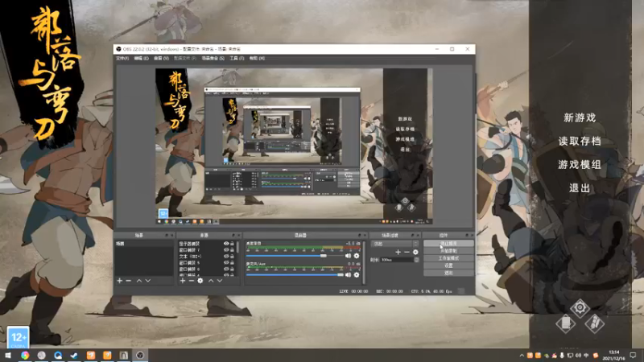The height and width of the screenshot is (362, 644).
Task: Open desktop audio settings gear in the mixer
Action: (x=357, y=256)
